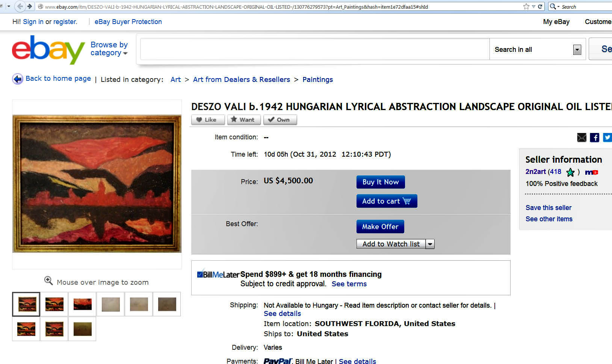Click the browser forward arrow button
The width and height of the screenshot is (612, 364).
point(30,6)
